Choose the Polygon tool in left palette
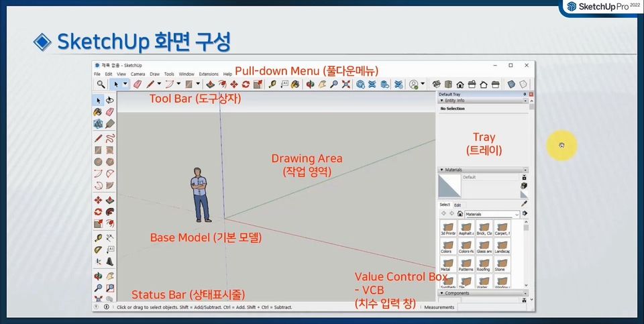 [109, 162]
